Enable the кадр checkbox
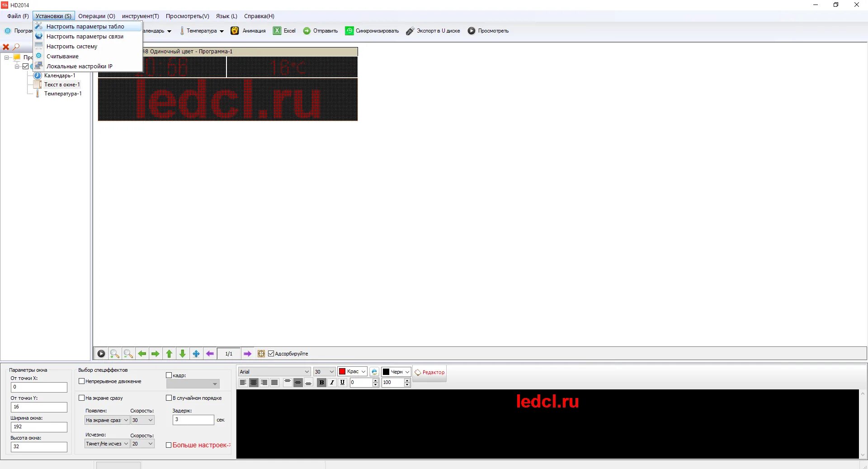 click(169, 375)
